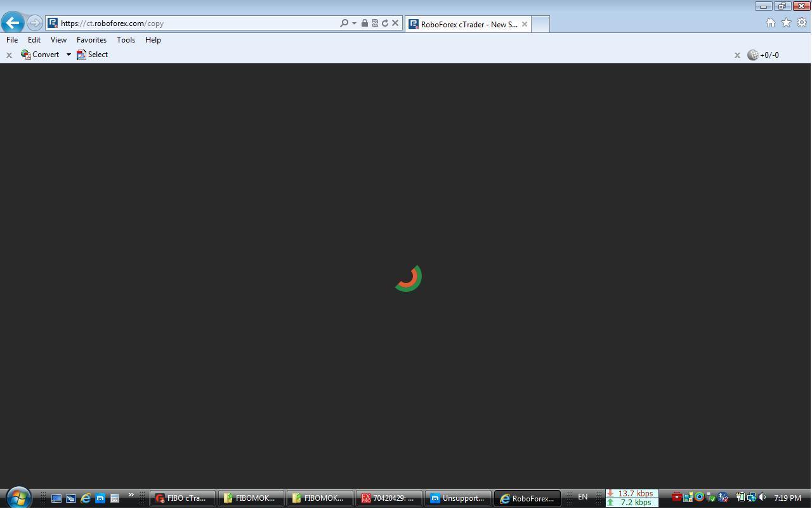Click the power battery tray icon
Image resolution: width=812 pixels, height=509 pixels.
[740, 498]
